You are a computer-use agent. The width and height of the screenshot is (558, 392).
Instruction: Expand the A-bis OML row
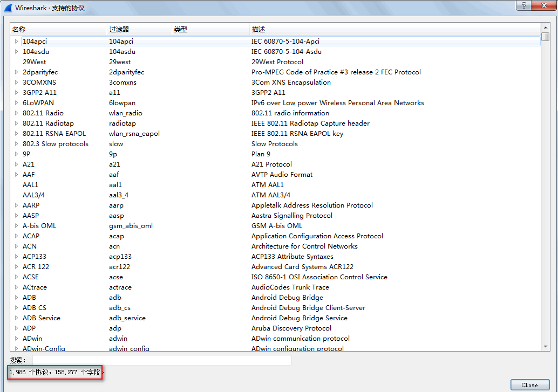[16, 226]
